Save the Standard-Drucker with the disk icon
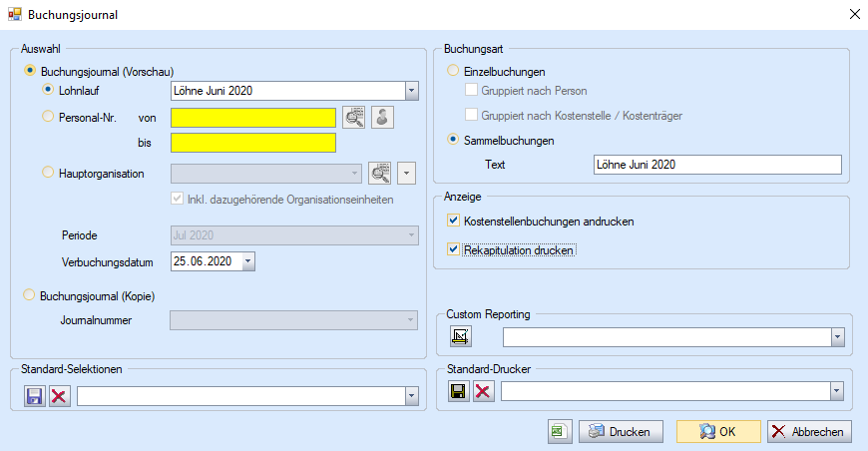868x451 pixels. click(458, 391)
